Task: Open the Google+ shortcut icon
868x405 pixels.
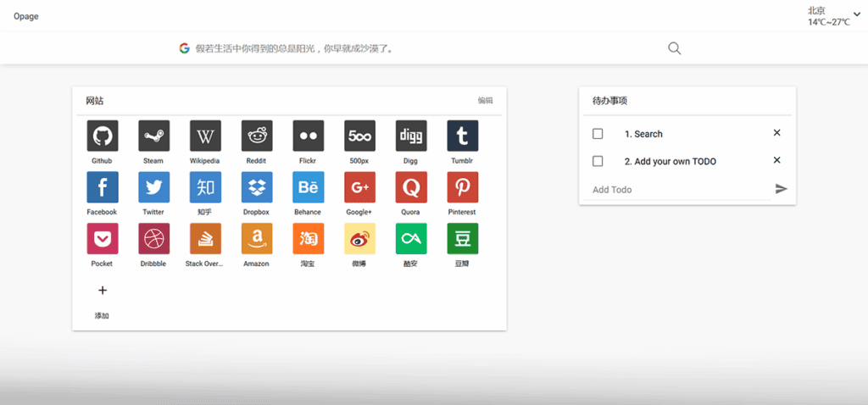Action: 359,187
